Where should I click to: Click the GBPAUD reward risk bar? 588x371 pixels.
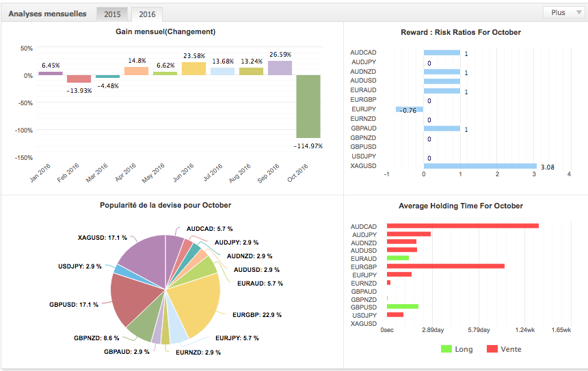click(x=442, y=128)
